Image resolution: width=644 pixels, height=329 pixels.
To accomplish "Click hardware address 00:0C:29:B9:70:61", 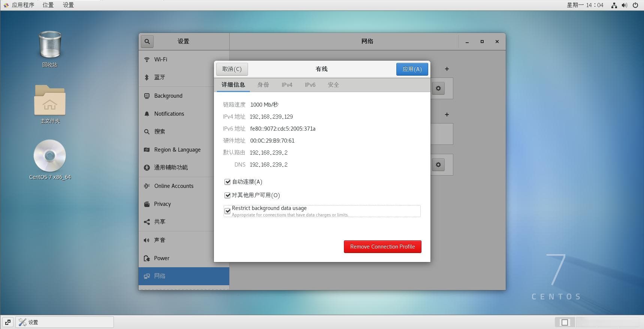I will click(272, 141).
